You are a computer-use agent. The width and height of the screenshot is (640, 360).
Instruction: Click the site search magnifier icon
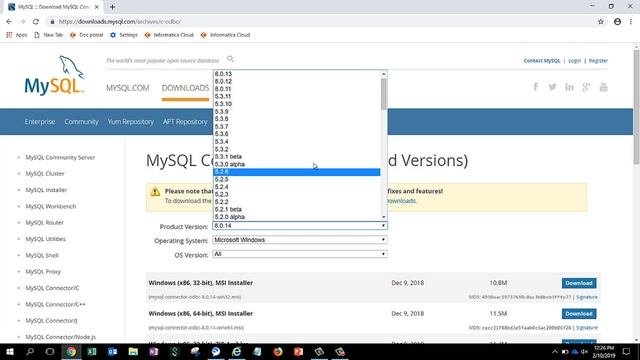231,59
